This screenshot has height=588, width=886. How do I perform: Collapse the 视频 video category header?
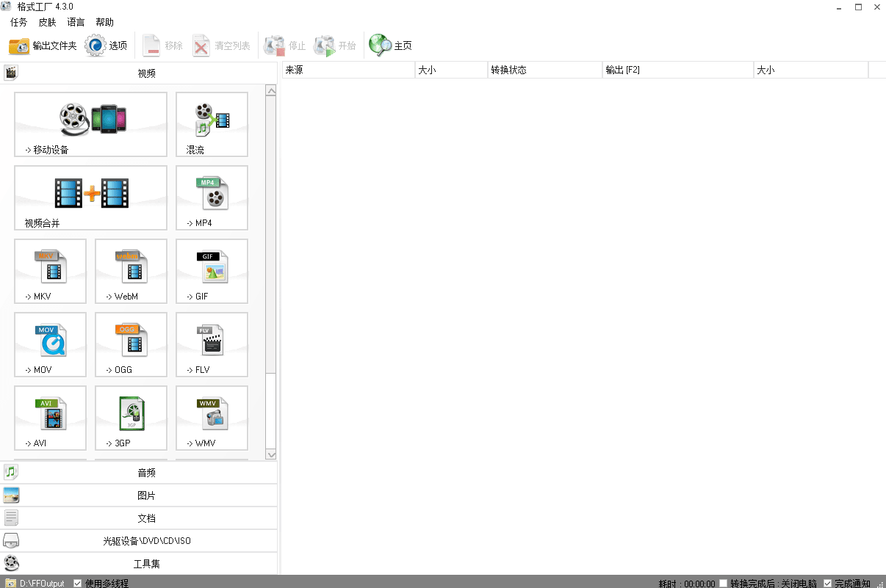[x=139, y=73]
